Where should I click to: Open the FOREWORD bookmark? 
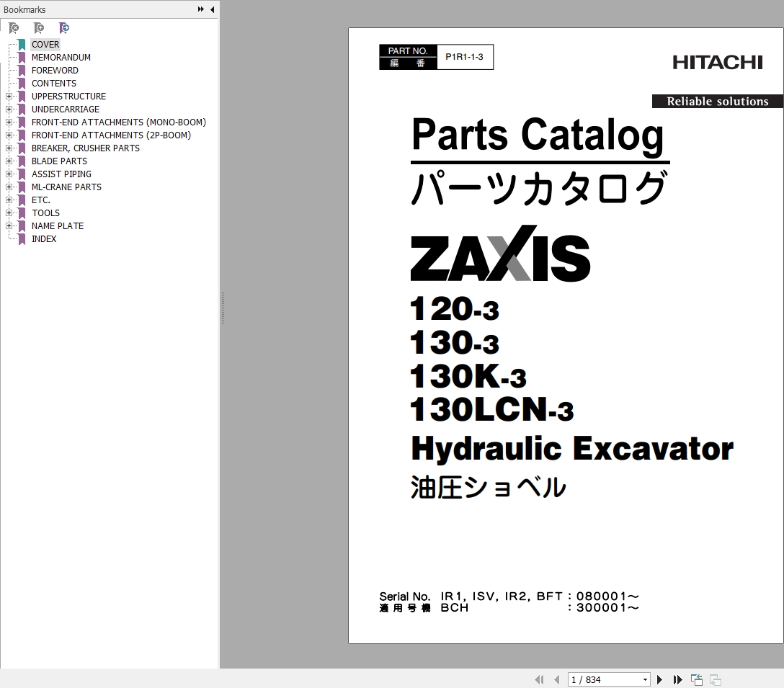tap(55, 71)
